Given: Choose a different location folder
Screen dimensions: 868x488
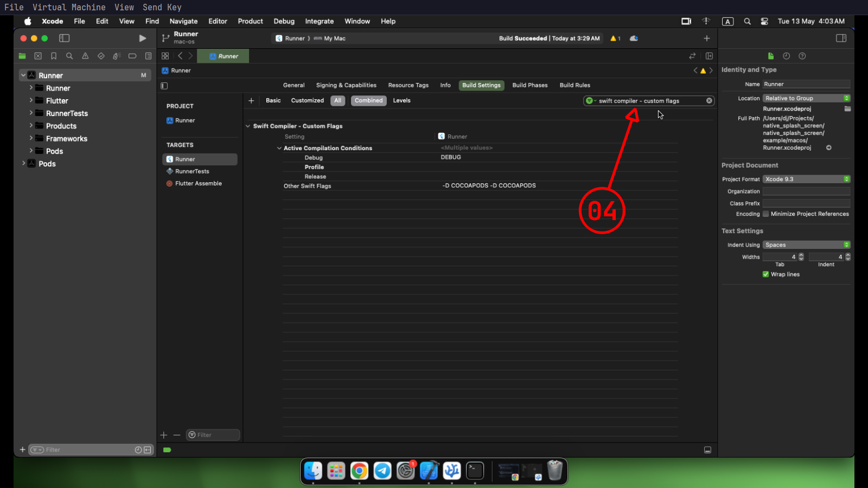Looking at the screenshot, I should coord(847,109).
